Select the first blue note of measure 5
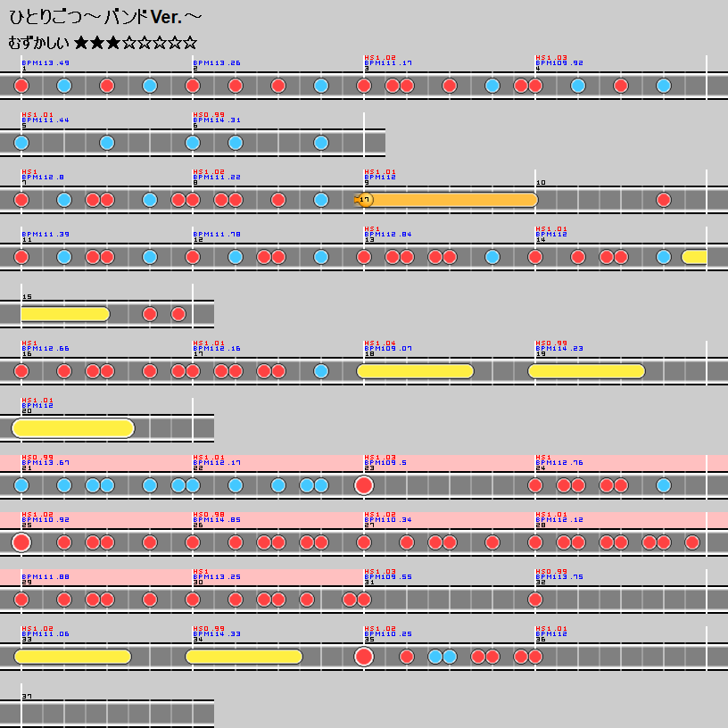This screenshot has height=728, width=728. pyautogui.click(x=21, y=143)
